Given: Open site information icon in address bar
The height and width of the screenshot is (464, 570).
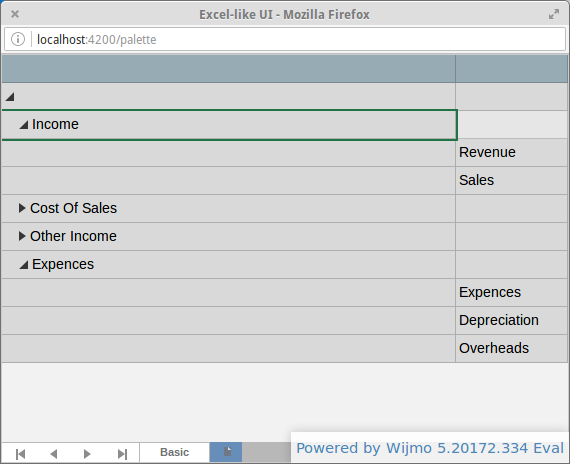Looking at the screenshot, I should coord(18,39).
